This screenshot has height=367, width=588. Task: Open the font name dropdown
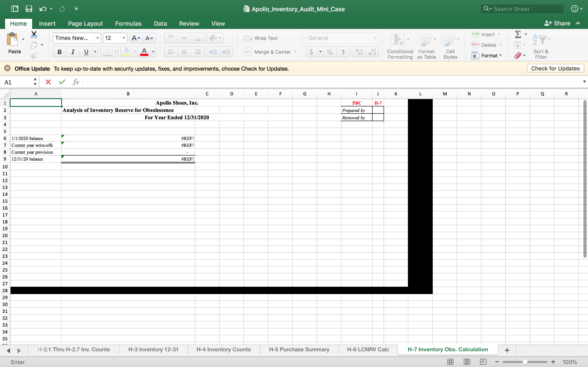coord(97,38)
